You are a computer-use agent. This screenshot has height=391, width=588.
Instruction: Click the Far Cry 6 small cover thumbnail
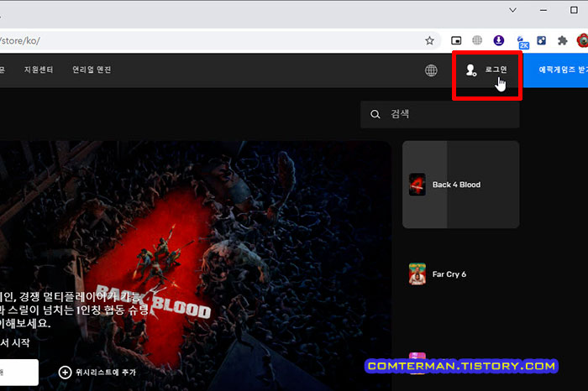(x=417, y=274)
